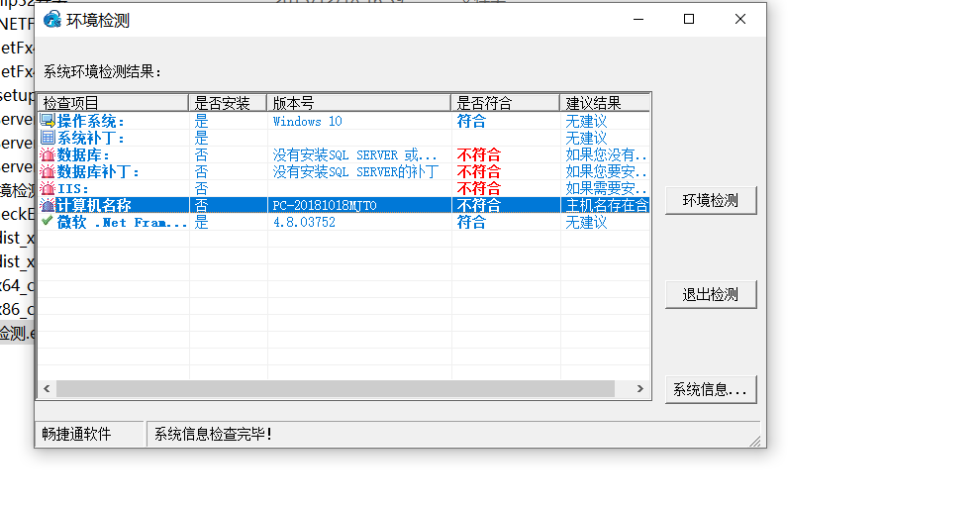Screen dimensions: 980x507
Task: Click 不符合 in the 计算机名称 row
Action: pos(479,206)
